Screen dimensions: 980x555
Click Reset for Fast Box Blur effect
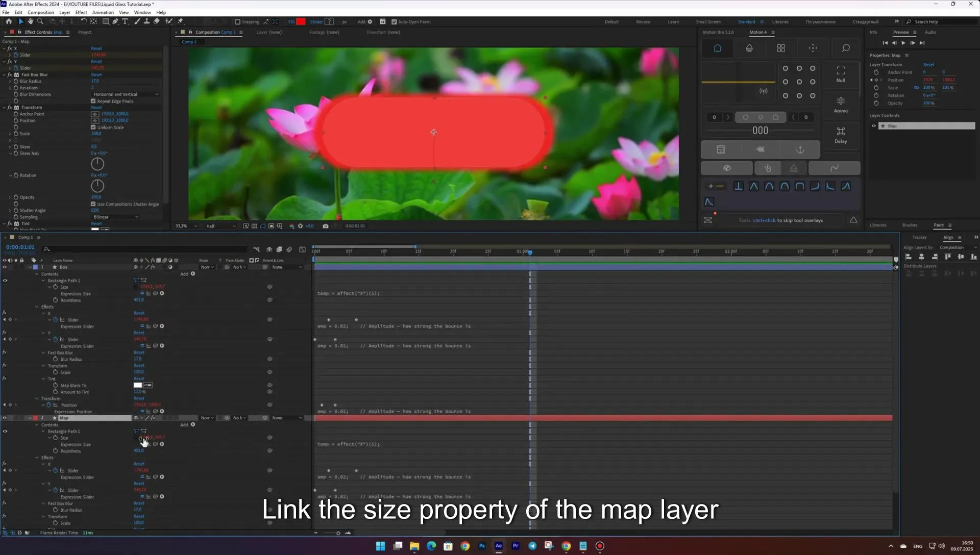96,74
